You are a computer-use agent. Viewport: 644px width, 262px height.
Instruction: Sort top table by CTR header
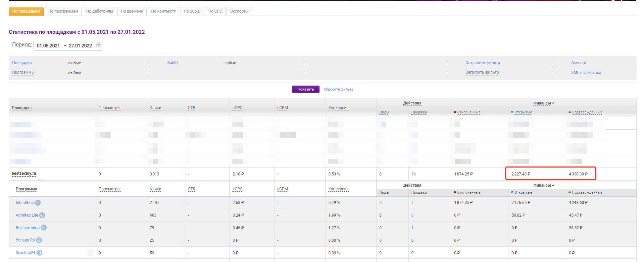(x=191, y=108)
